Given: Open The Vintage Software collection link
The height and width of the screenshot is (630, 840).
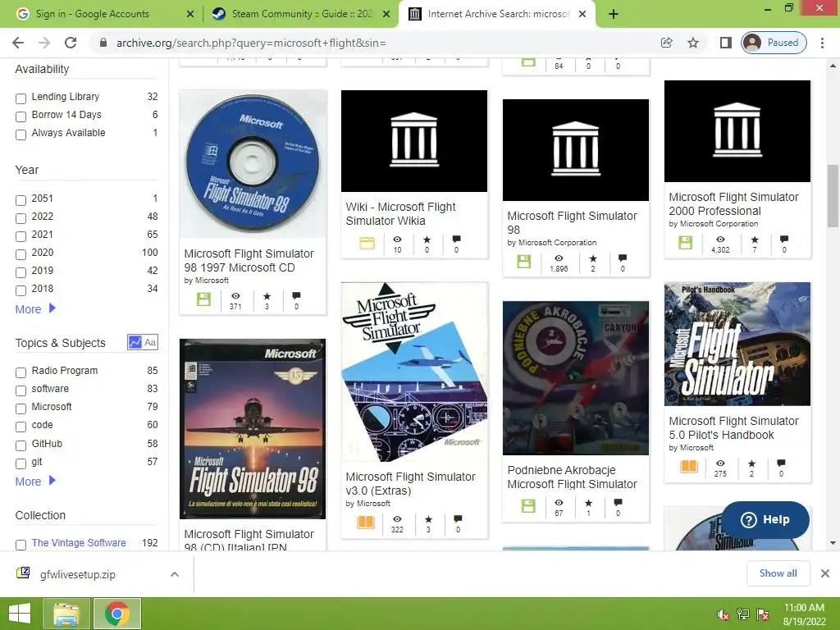Looking at the screenshot, I should click(79, 543).
